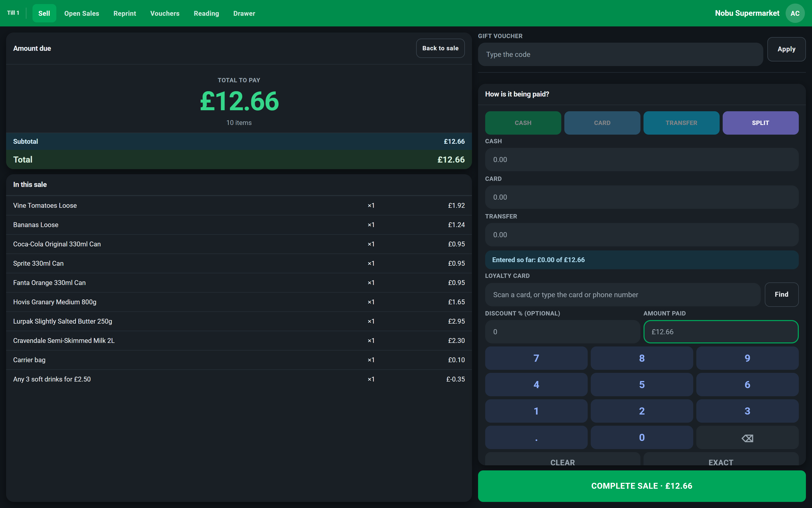Screen dimensions: 812x508
Task: Click the Till 1 label
Action: 13,13
